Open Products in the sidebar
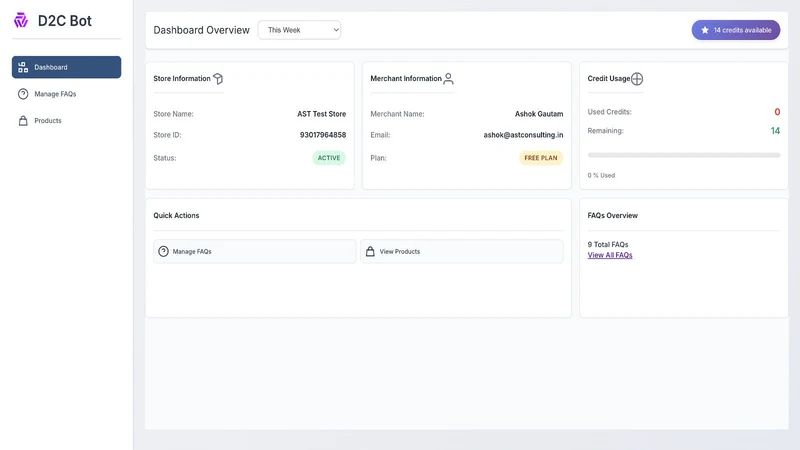800x450 pixels. (66, 121)
